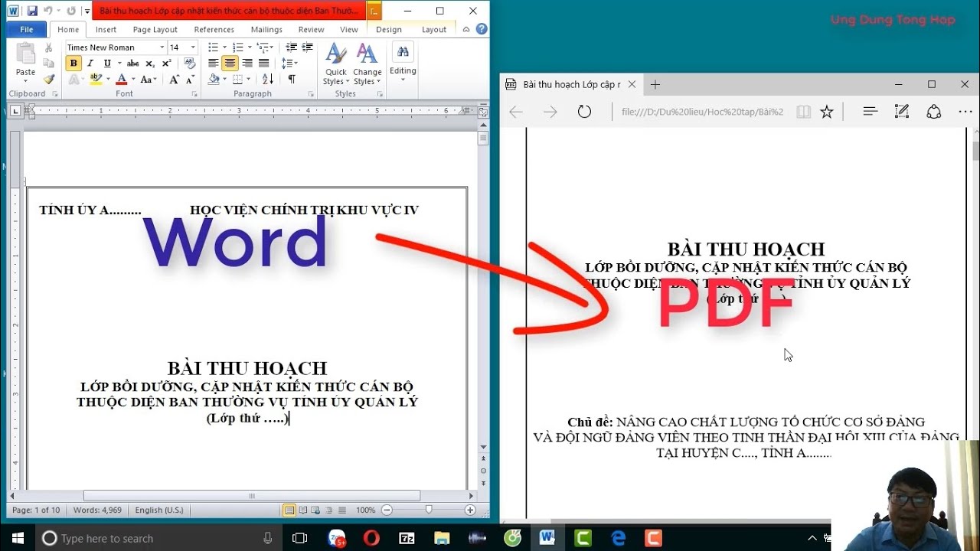The image size is (980, 551).
Task: Toggle Show/Hide paragraph marks
Action: point(291,80)
